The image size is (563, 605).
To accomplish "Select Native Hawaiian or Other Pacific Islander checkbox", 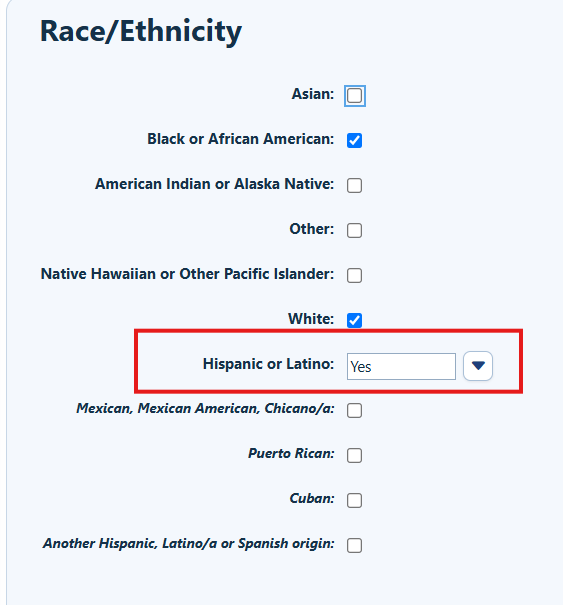I will (x=354, y=275).
